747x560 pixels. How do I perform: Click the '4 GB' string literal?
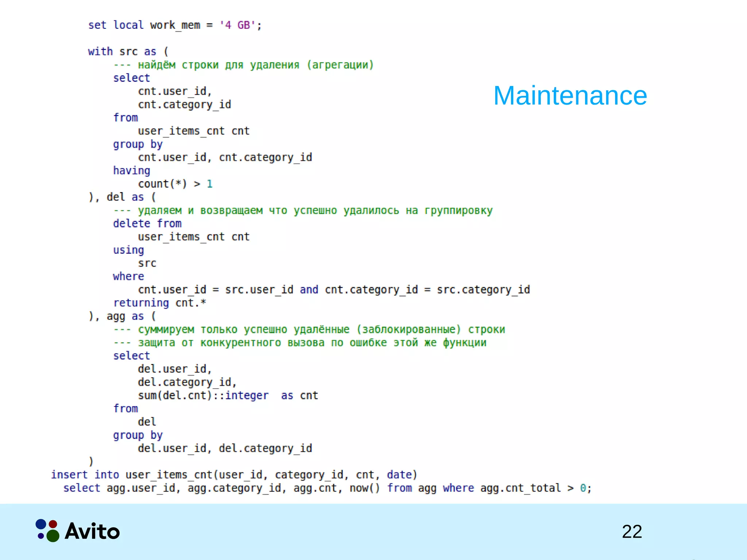pyautogui.click(x=237, y=25)
